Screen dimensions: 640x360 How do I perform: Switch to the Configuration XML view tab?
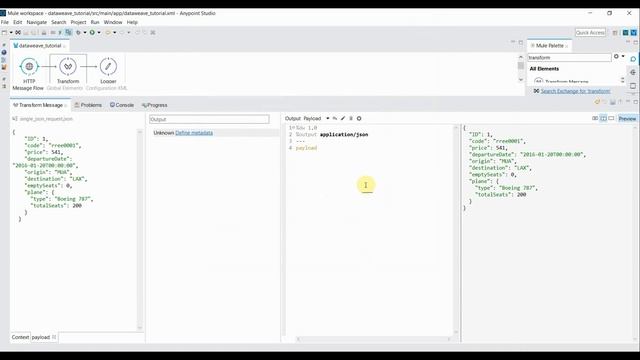106,88
